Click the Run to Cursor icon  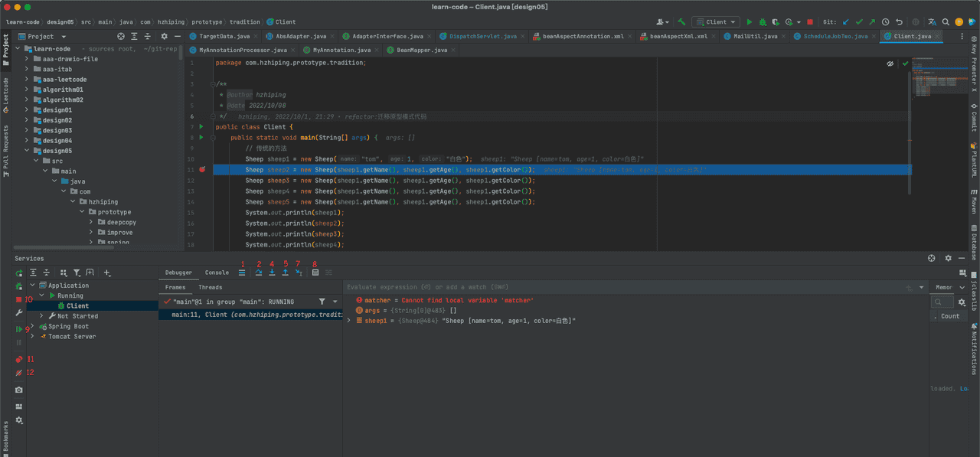click(x=299, y=273)
